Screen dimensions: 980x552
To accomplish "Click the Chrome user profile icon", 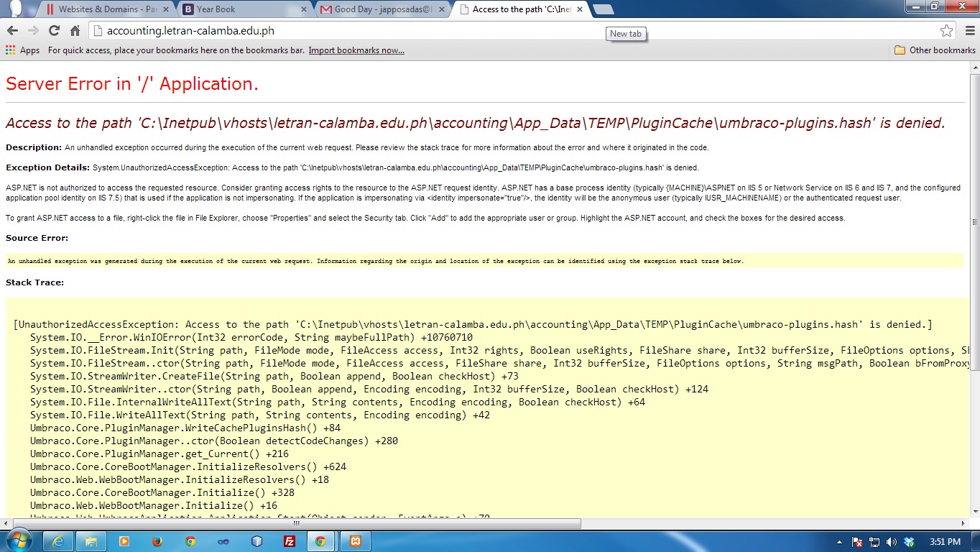I will coord(17,9).
